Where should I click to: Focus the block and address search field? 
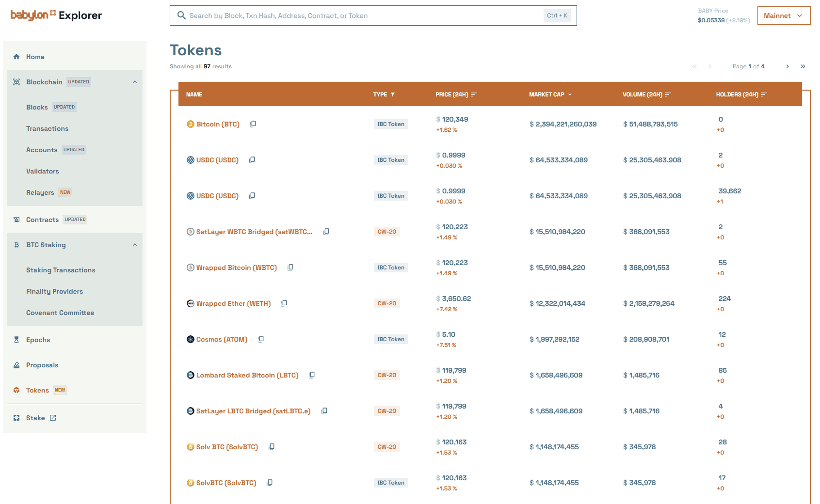364,16
